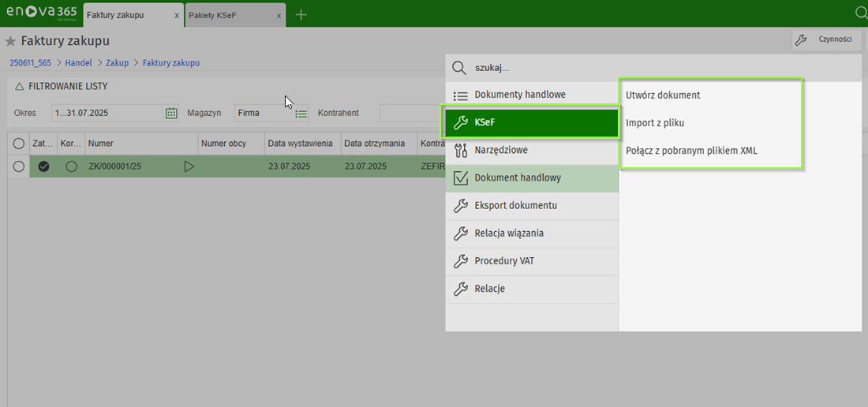Click the enova365 logo
This screenshot has height=407, width=868.
tap(40, 13)
